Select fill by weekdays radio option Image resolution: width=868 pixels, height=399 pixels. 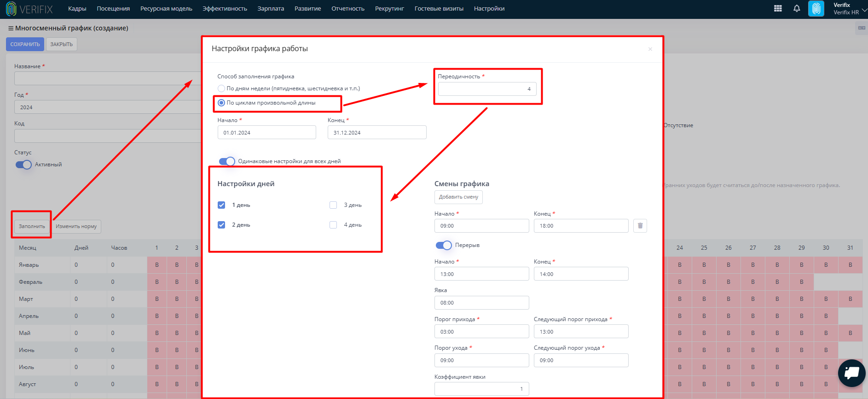[221, 88]
